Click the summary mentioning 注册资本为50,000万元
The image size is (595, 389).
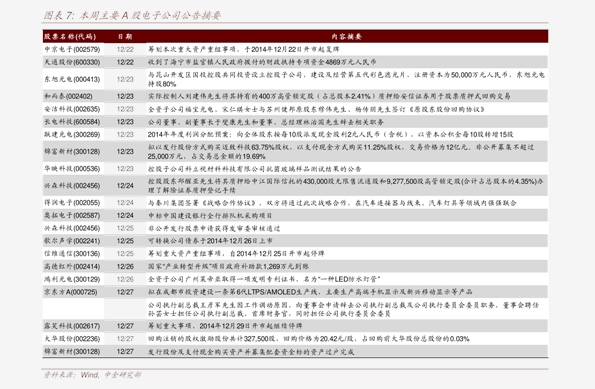tap(346, 79)
